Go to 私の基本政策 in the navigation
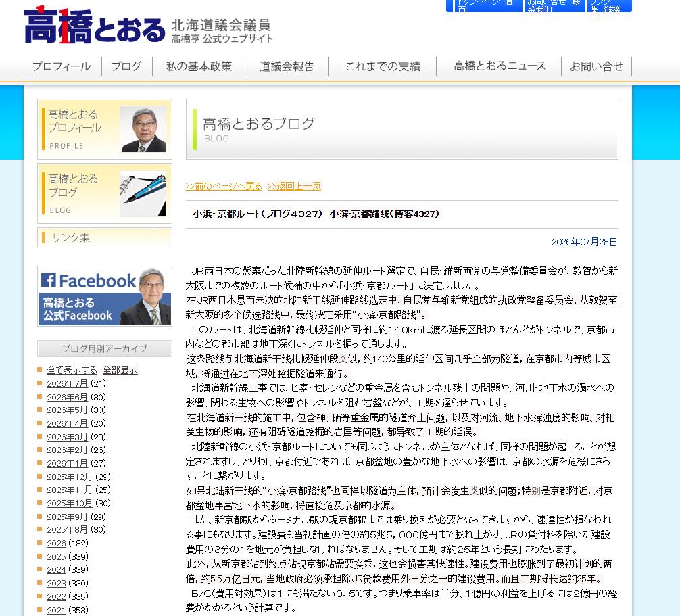This screenshot has width=680, height=616. click(199, 66)
